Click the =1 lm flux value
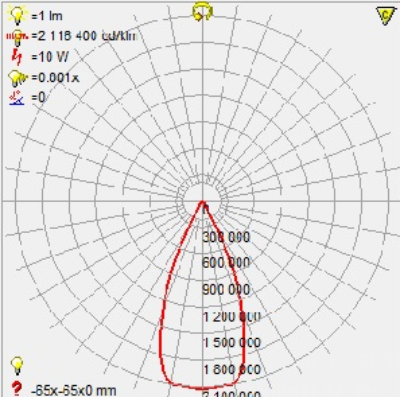 pos(47,16)
